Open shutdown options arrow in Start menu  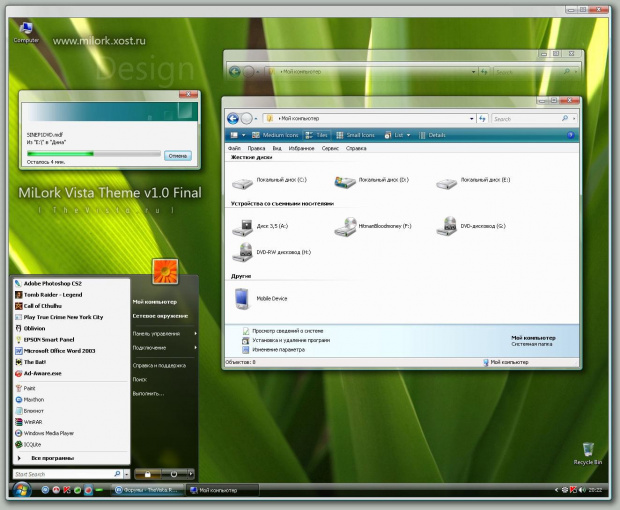click(191, 473)
